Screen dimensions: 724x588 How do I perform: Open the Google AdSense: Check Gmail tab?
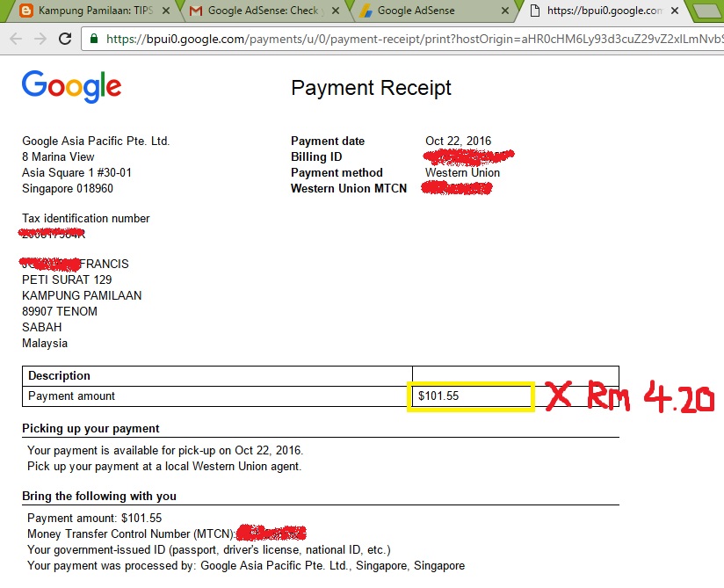pos(264,11)
